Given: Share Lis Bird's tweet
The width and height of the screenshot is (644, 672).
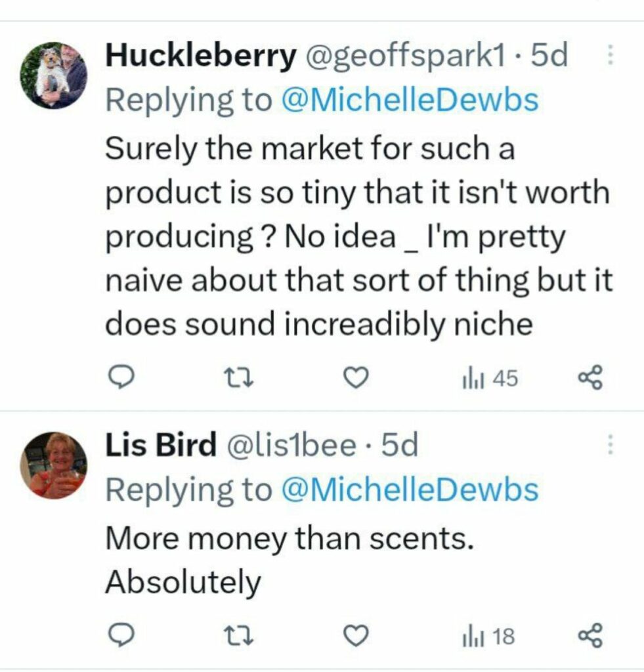Looking at the screenshot, I should (588, 636).
